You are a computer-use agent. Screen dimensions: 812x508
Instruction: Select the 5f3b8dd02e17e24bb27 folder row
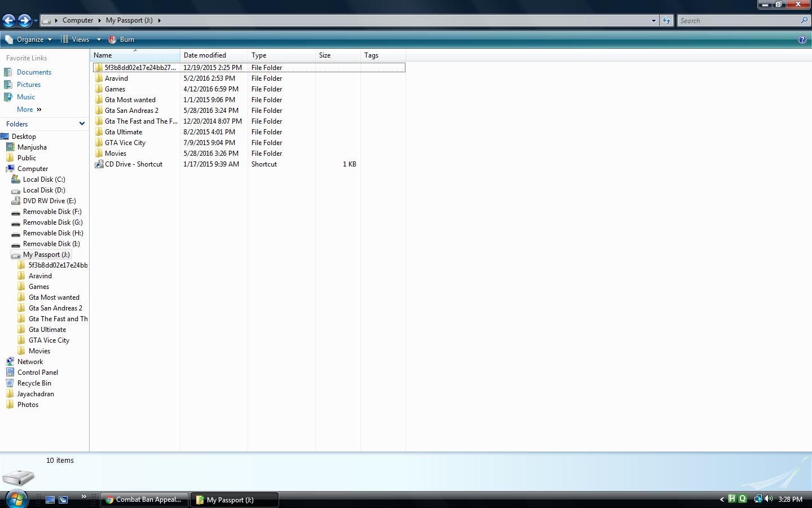pyautogui.click(x=249, y=68)
